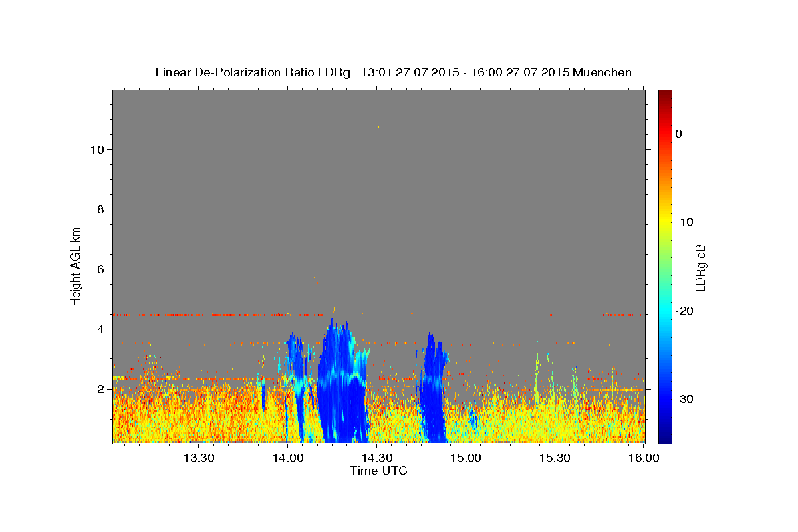
Task: Click the 15:30 time tick label
Action: click(555, 458)
